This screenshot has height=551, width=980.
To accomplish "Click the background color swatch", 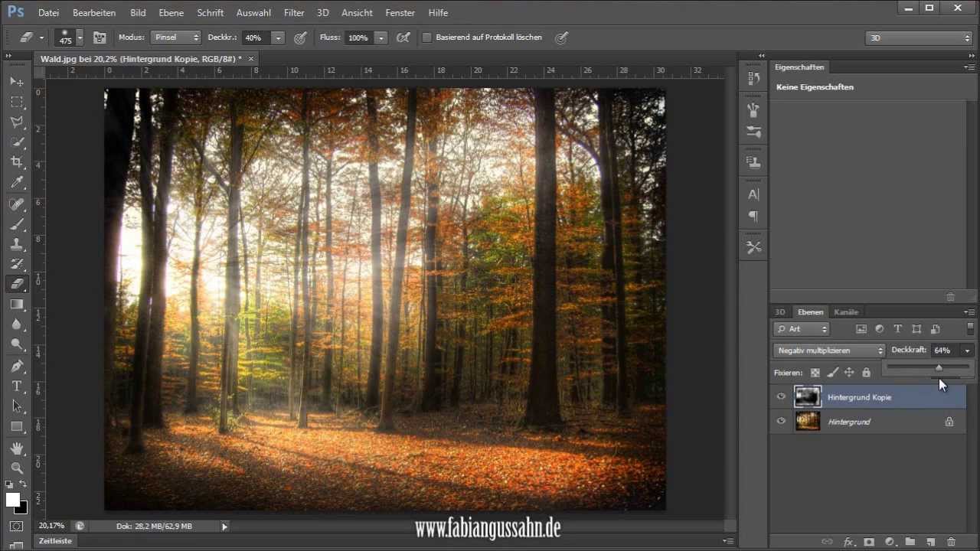I will [21, 508].
